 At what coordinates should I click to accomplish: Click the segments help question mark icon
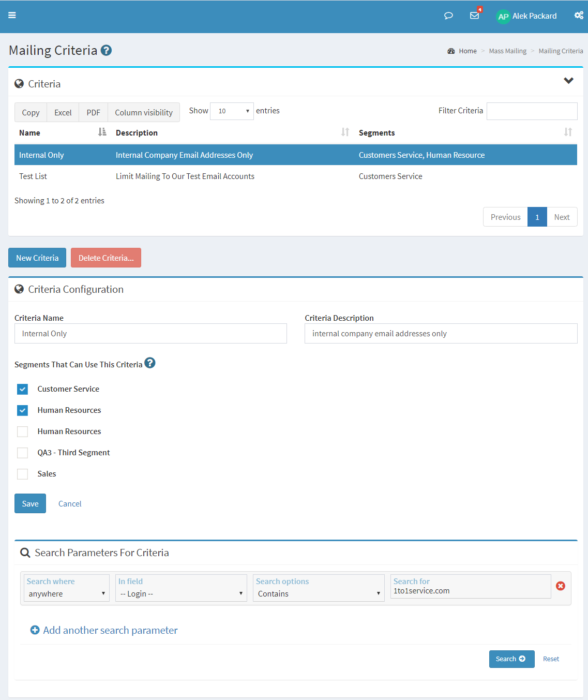[150, 363]
